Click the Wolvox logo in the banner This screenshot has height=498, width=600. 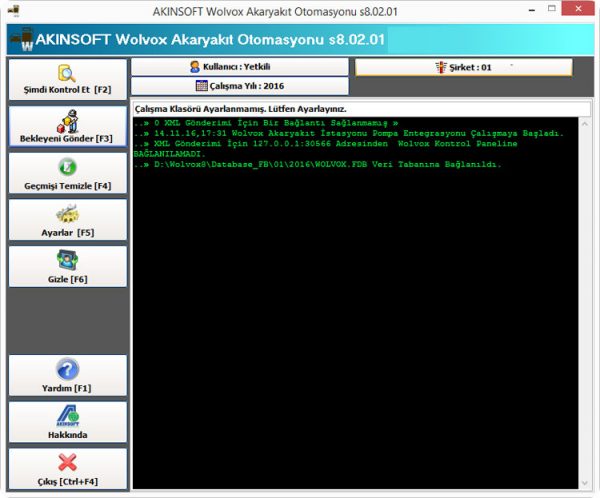22,39
